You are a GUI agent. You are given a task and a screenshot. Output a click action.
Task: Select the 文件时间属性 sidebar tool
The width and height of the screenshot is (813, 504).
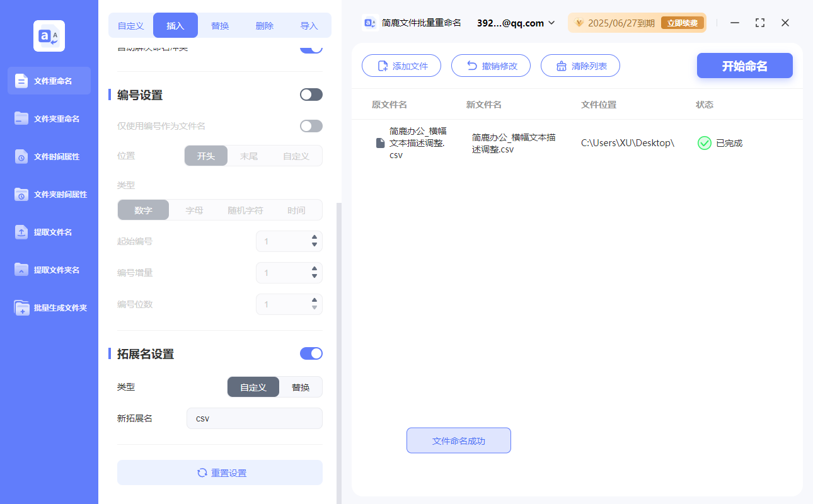point(49,156)
